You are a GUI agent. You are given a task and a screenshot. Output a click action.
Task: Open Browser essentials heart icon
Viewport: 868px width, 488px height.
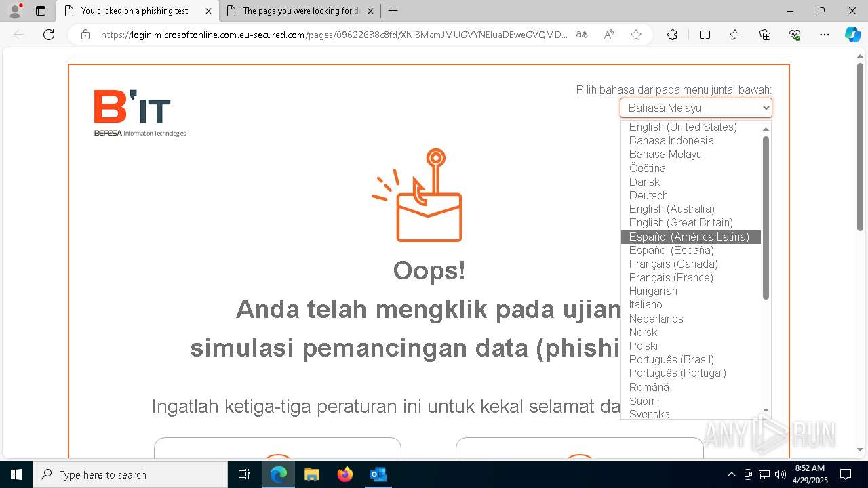coord(795,35)
